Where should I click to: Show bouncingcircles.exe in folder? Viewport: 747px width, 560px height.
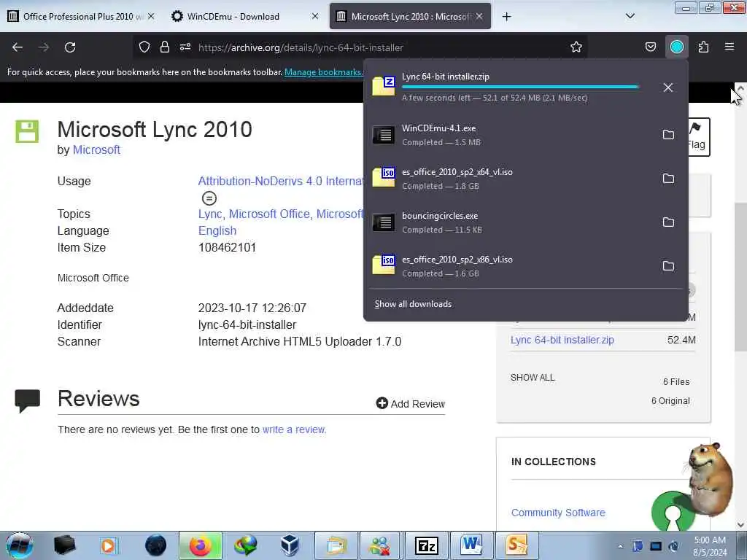pos(668,222)
